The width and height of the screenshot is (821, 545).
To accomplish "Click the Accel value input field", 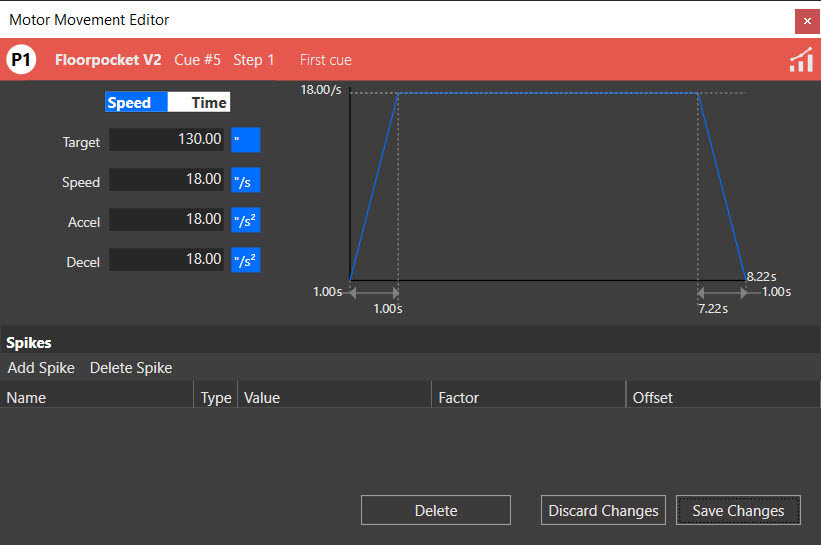I will tap(167, 220).
